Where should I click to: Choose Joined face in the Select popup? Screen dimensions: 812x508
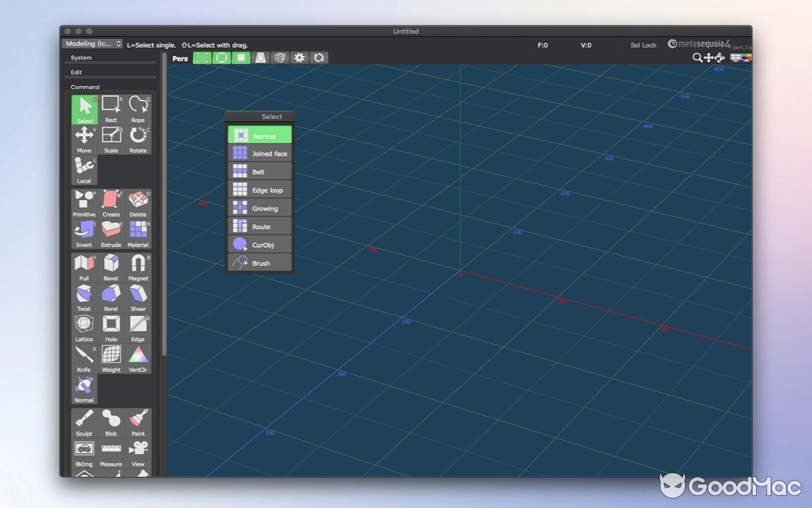click(259, 153)
